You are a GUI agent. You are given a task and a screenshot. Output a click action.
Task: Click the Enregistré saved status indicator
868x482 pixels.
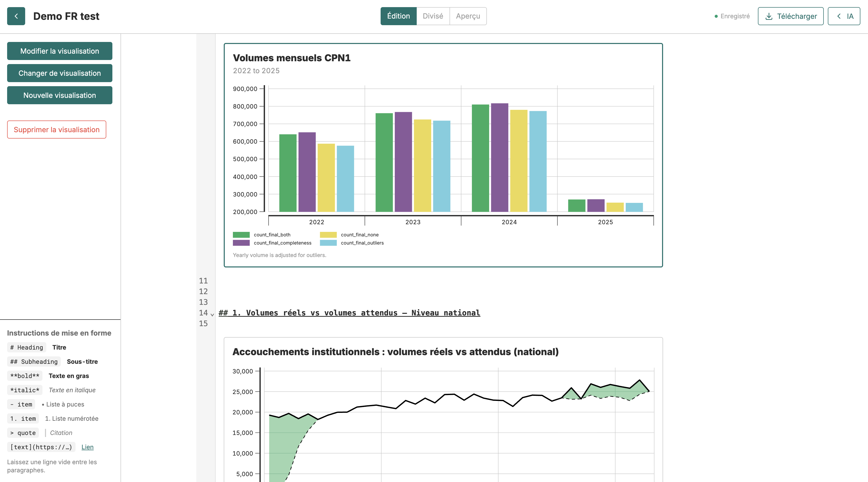(x=732, y=16)
